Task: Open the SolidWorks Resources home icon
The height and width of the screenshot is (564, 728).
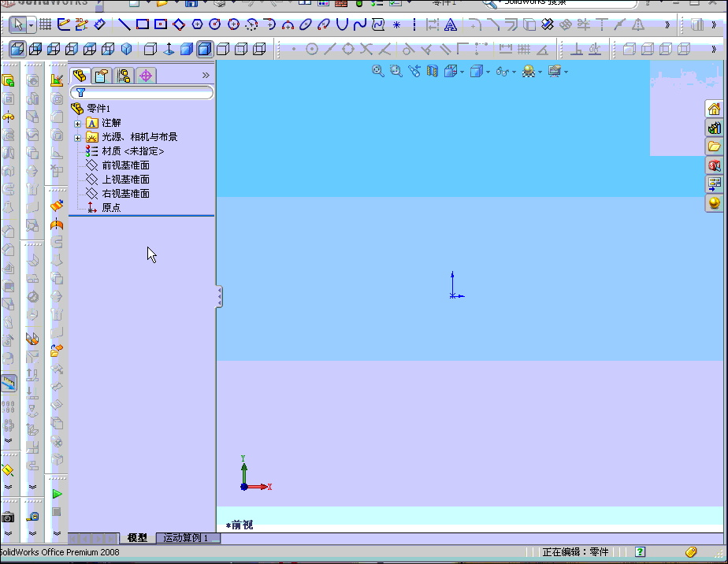Action: [x=715, y=109]
